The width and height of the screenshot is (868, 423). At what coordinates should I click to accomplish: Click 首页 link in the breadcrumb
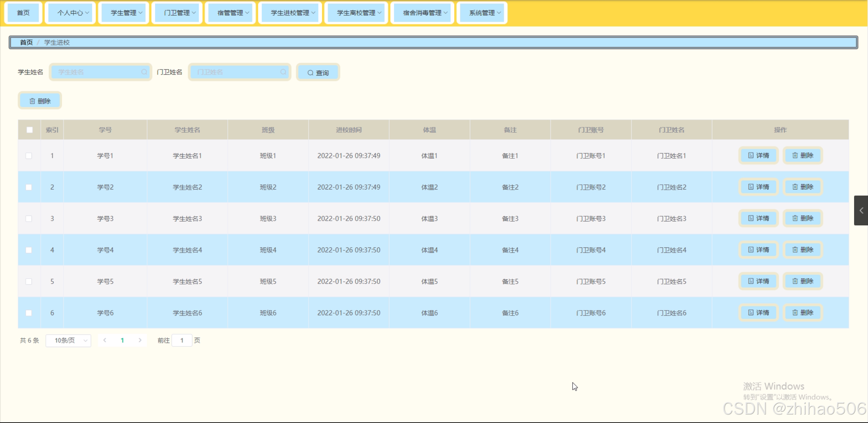coord(26,42)
